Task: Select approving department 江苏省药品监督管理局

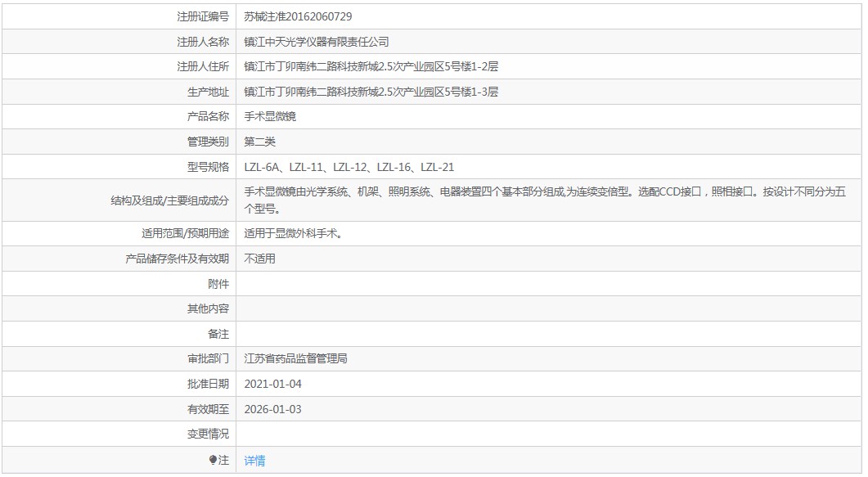Action: 295,358
